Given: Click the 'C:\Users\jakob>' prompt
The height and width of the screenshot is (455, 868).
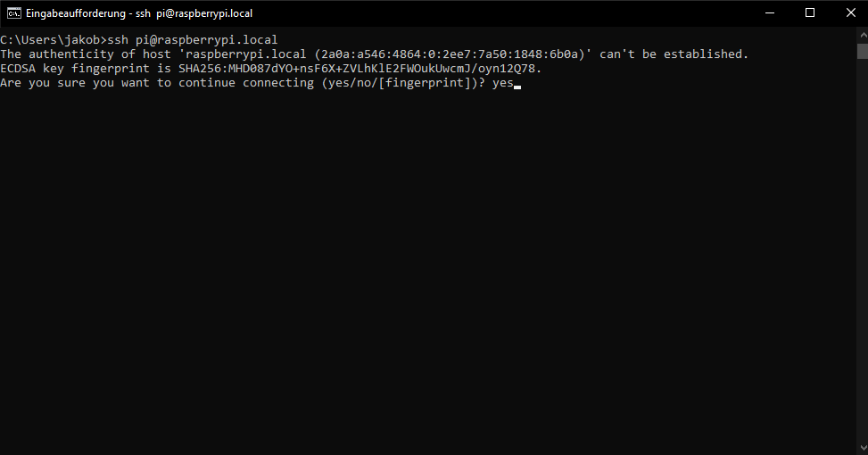Looking at the screenshot, I should click(x=52, y=40).
